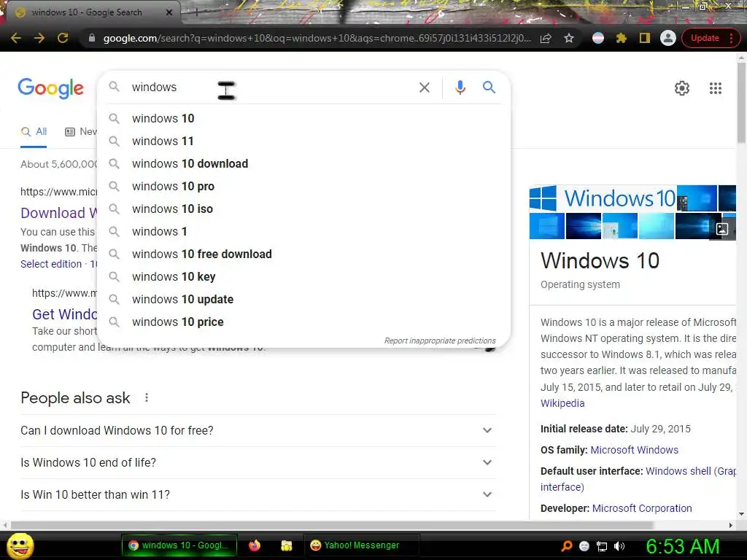Click in the search field containing windows

coord(271,87)
